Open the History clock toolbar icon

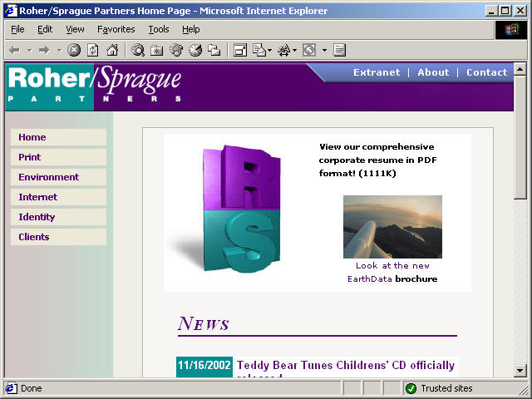[195, 50]
